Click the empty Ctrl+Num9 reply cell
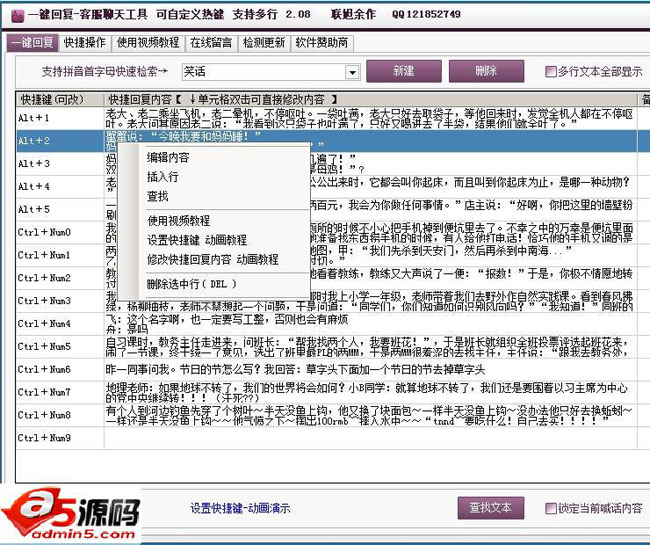Screen dimensions: 650x545 tap(370, 438)
